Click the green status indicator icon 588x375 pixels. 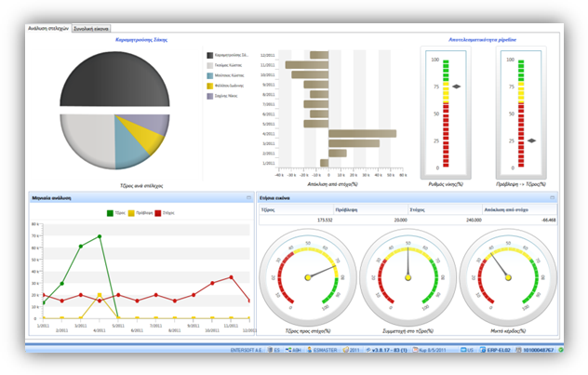561,350
